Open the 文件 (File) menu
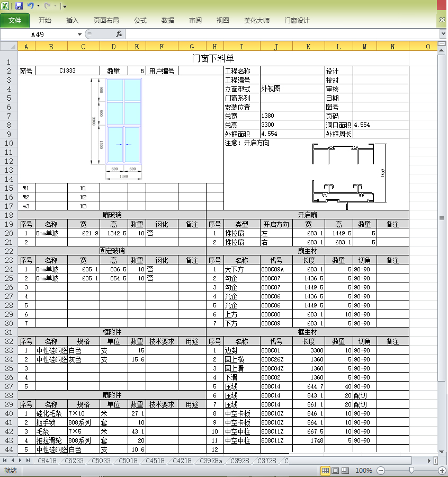Screen dimensions: 448x477 tap(15, 21)
